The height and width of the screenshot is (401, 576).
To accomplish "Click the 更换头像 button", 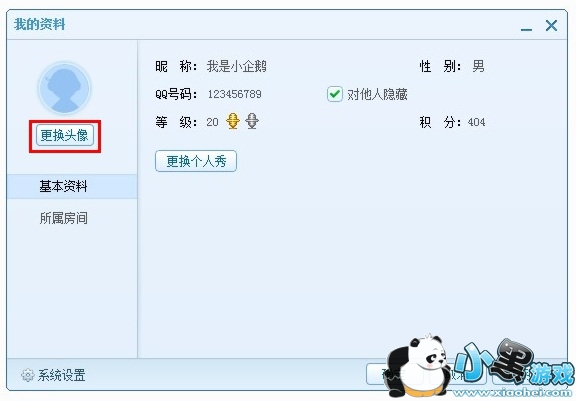I will 65,136.
